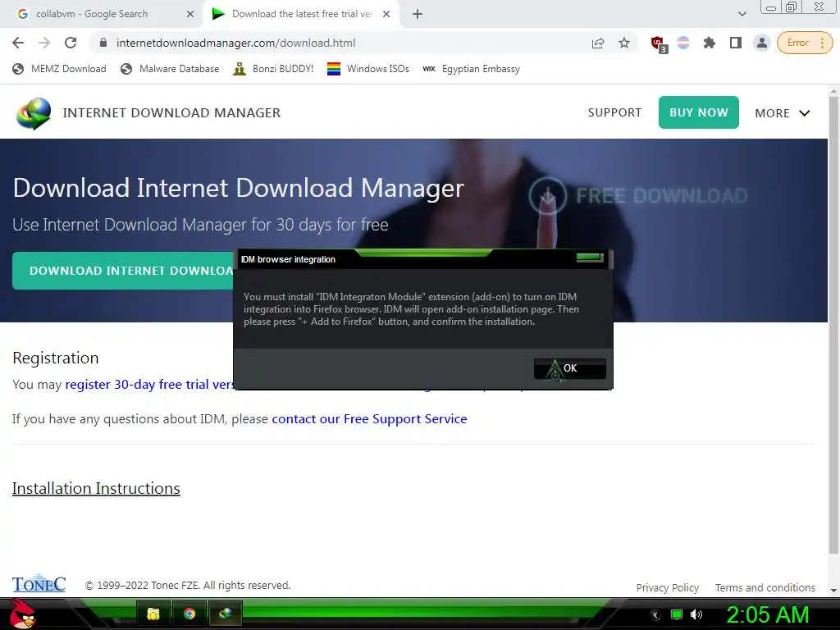Viewport: 840px width, 630px height.
Task: Open new tab with the plus button
Action: 418,15
